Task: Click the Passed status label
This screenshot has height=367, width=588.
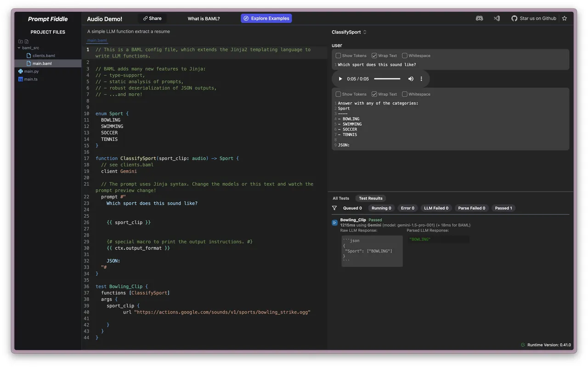Action: click(375, 220)
